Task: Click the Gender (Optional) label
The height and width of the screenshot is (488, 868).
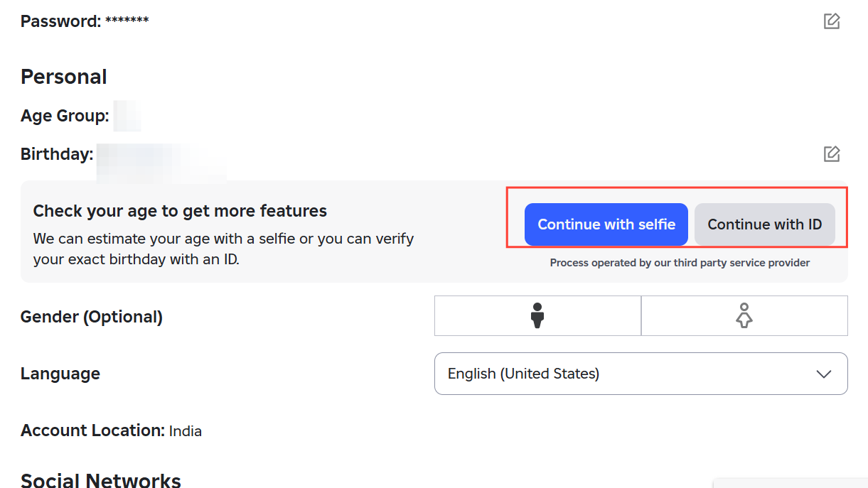Action: (x=92, y=317)
